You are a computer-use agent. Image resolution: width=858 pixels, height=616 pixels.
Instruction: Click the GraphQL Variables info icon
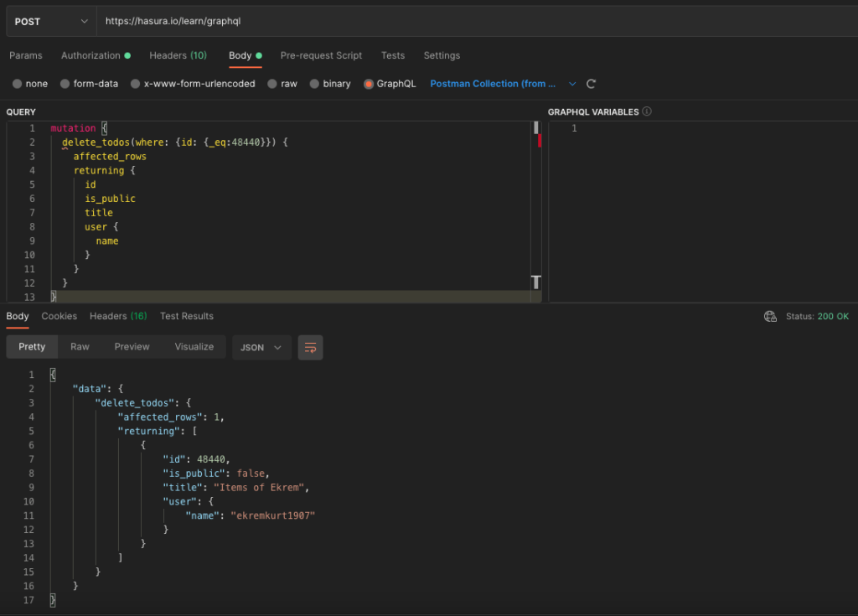(x=647, y=111)
